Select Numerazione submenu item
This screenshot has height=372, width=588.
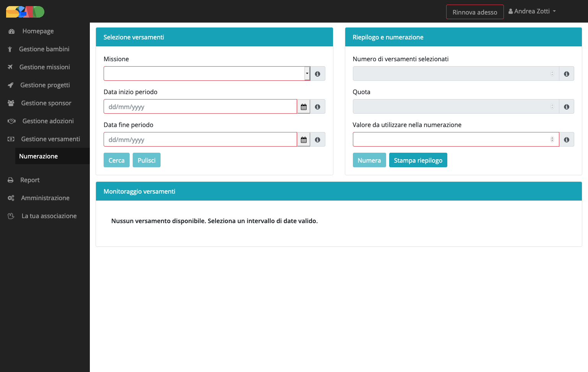click(52, 156)
